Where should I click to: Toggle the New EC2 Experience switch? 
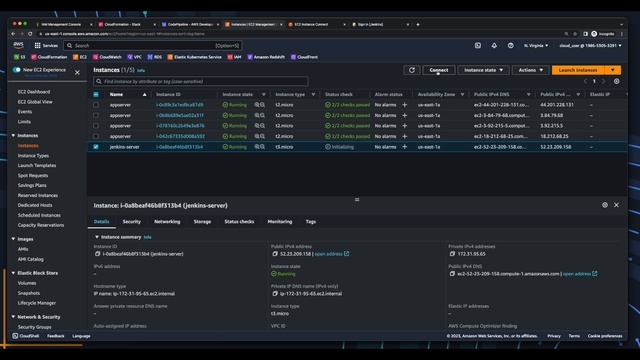[x=16, y=70]
